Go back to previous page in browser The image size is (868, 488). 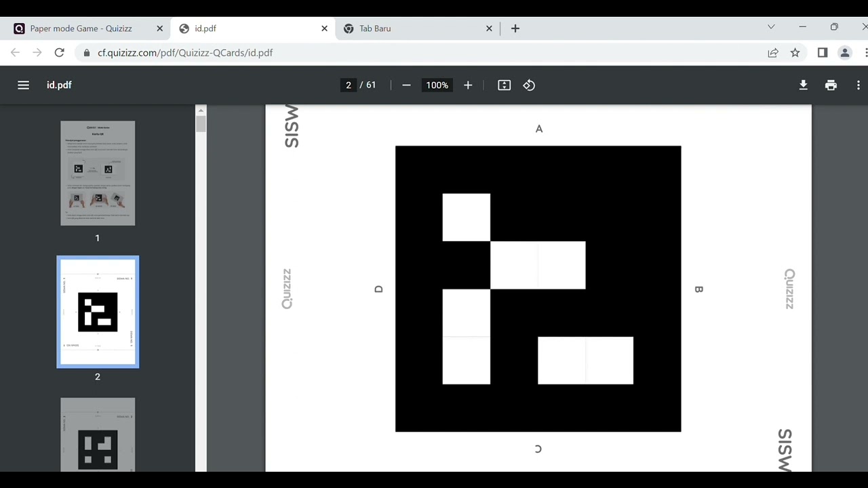point(15,52)
